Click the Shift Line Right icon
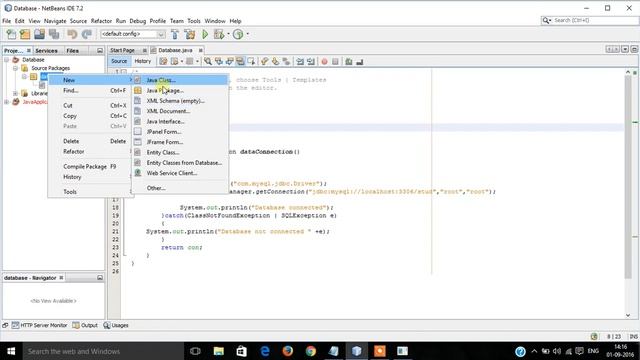 click(x=311, y=62)
